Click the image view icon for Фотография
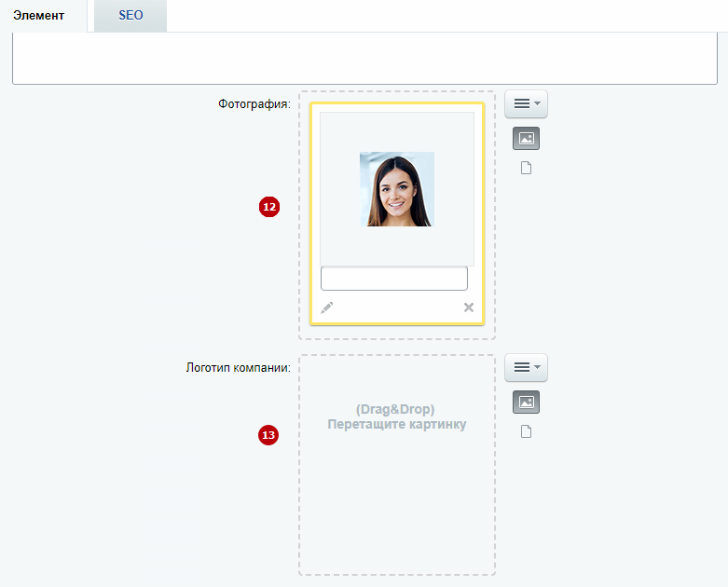 point(526,138)
